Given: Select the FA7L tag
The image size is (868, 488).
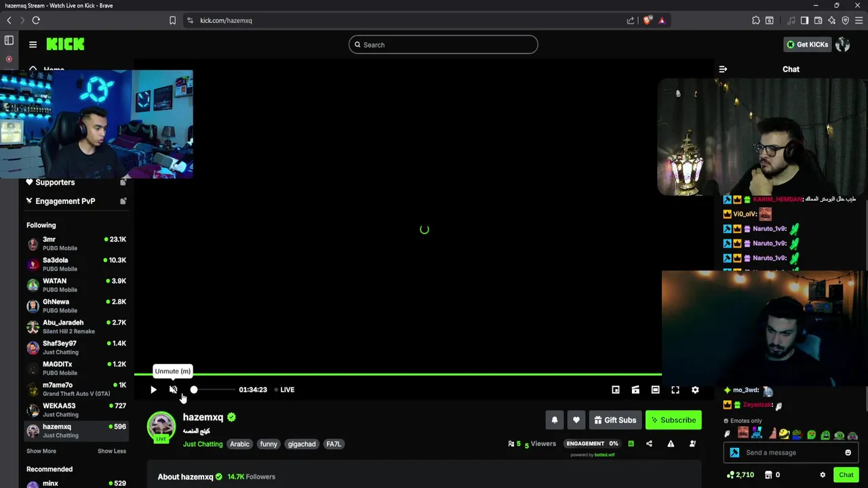Looking at the screenshot, I should point(334,444).
